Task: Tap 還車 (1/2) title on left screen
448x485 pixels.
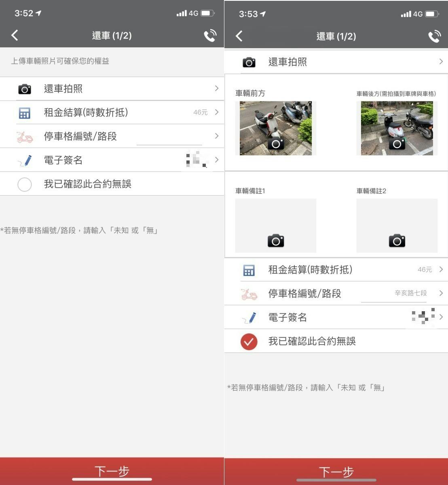Action: point(112,36)
